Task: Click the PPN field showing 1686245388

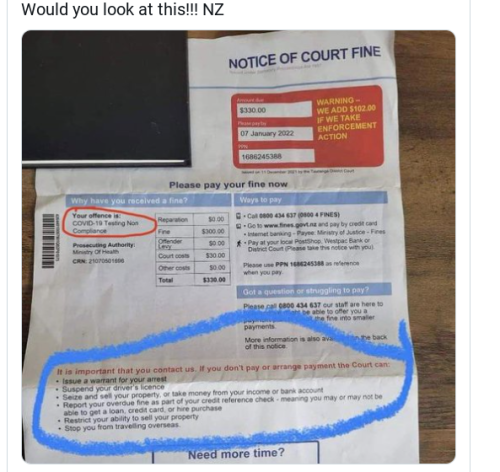Action: click(276, 156)
